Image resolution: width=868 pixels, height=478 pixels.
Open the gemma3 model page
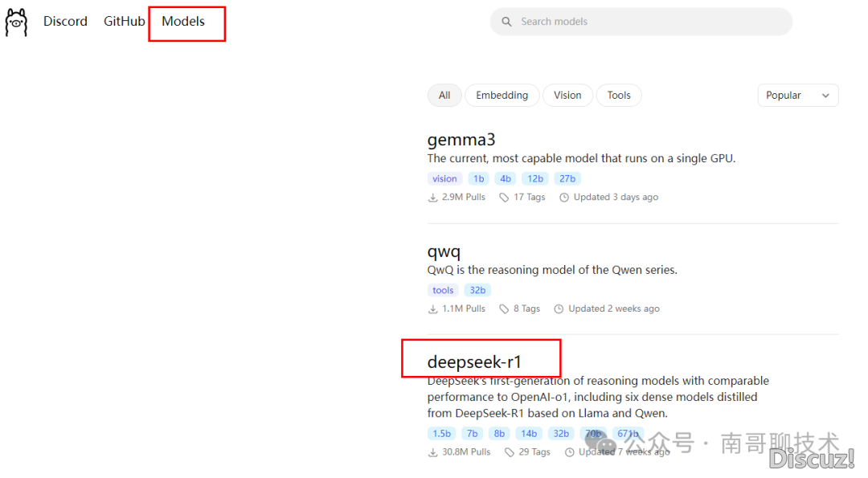(x=461, y=140)
